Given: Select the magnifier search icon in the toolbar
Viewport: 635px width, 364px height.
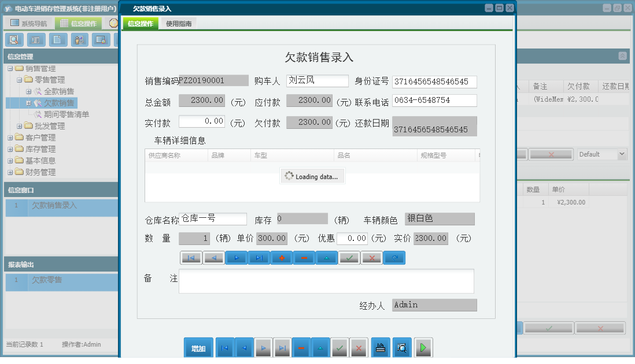Looking at the screenshot, I should point(14,40).
